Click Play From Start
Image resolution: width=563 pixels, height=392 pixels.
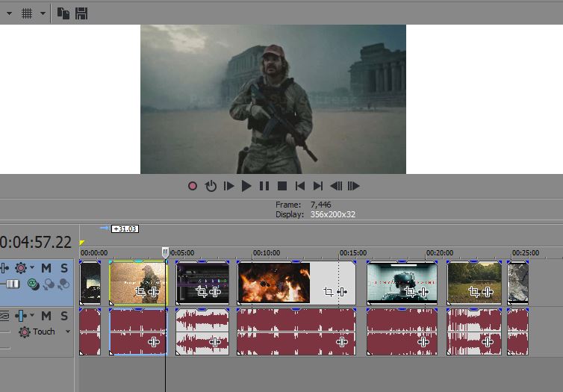click(x=228, y=186)
